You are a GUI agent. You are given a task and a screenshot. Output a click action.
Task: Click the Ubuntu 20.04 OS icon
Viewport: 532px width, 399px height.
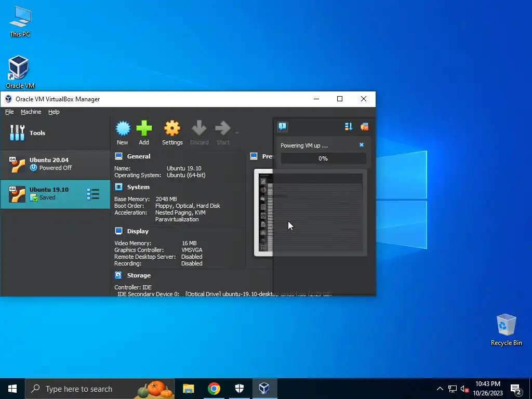(17, 165)
